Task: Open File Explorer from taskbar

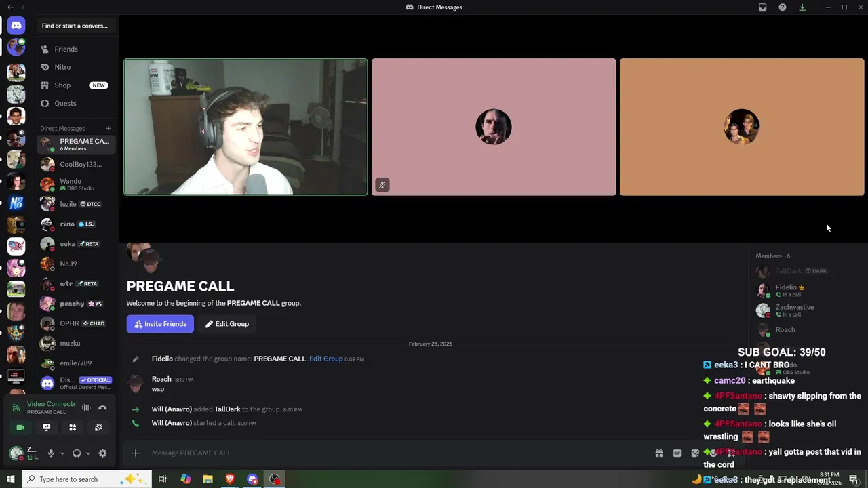Action: (208, 479)
